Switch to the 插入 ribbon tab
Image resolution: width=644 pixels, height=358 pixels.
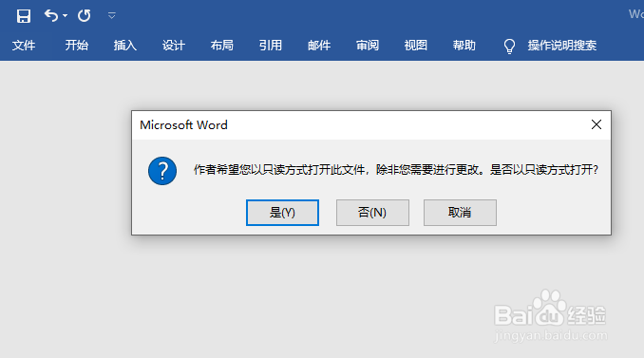124,46
